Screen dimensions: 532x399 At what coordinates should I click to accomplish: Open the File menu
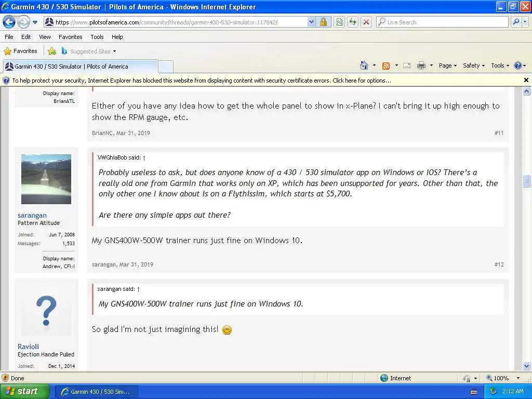(x=9, y=37)
